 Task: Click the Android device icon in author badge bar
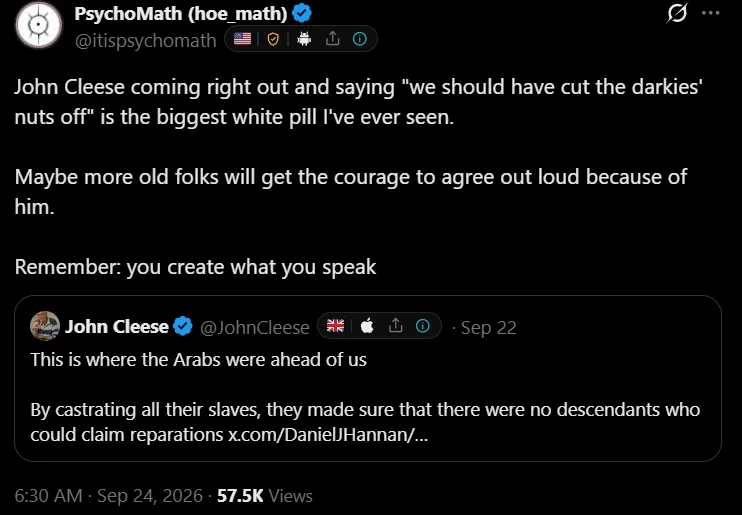pos(304,39)
